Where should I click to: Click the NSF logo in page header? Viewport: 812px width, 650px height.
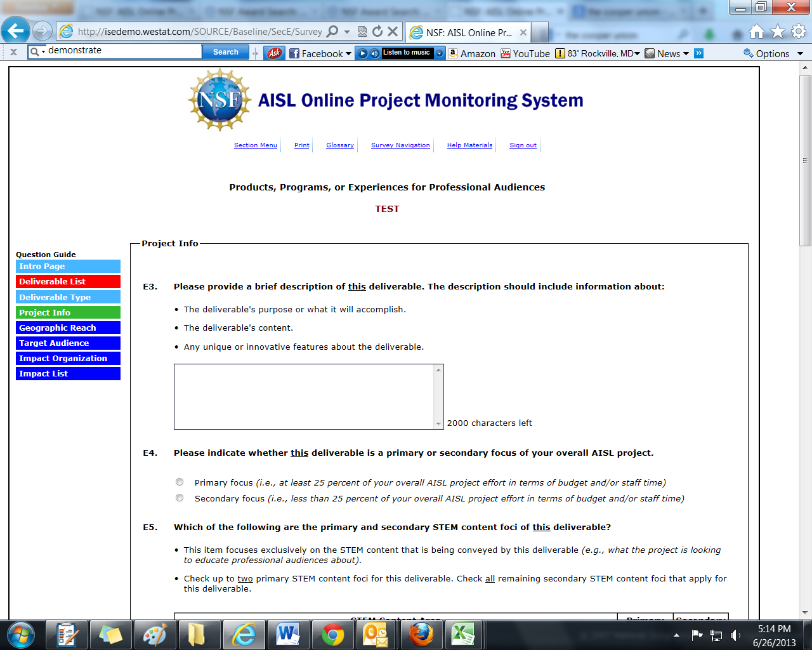(219, 100)
